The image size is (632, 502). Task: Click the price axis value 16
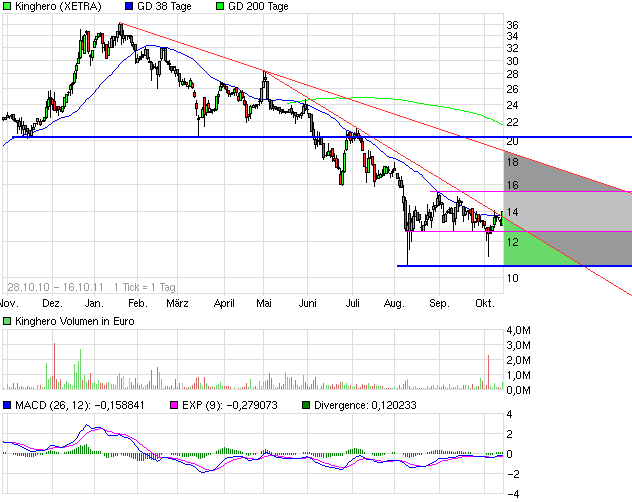pos(512,185)
